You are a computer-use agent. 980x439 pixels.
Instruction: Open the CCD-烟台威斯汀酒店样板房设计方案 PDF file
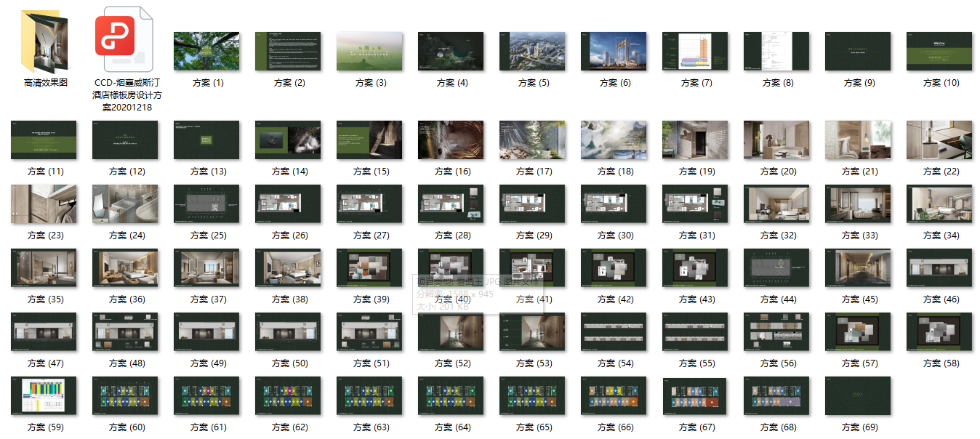pyautogui.click(x=124, y=40)
